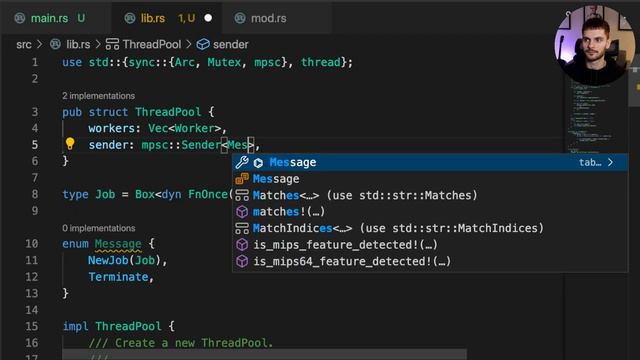The width and height of the screenshot is (640, 360).
Task: Click the Job type alias on line 8
Action: [x=105, y=194]
